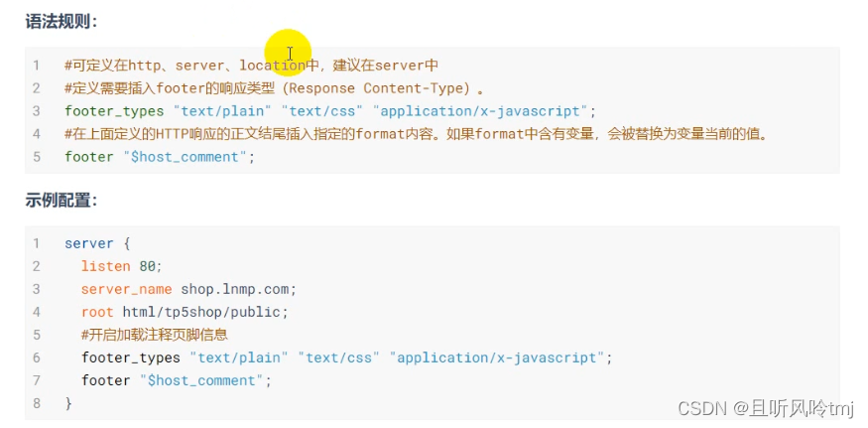868x428 pixels.
Task: Click line number 8 in example config
Action: click(37, 403)
